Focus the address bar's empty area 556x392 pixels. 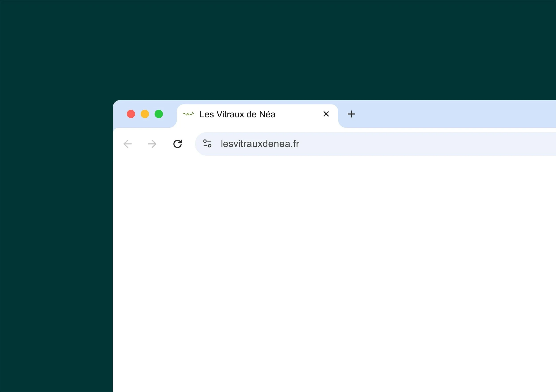pyautogui.click(x=424, y=144)
